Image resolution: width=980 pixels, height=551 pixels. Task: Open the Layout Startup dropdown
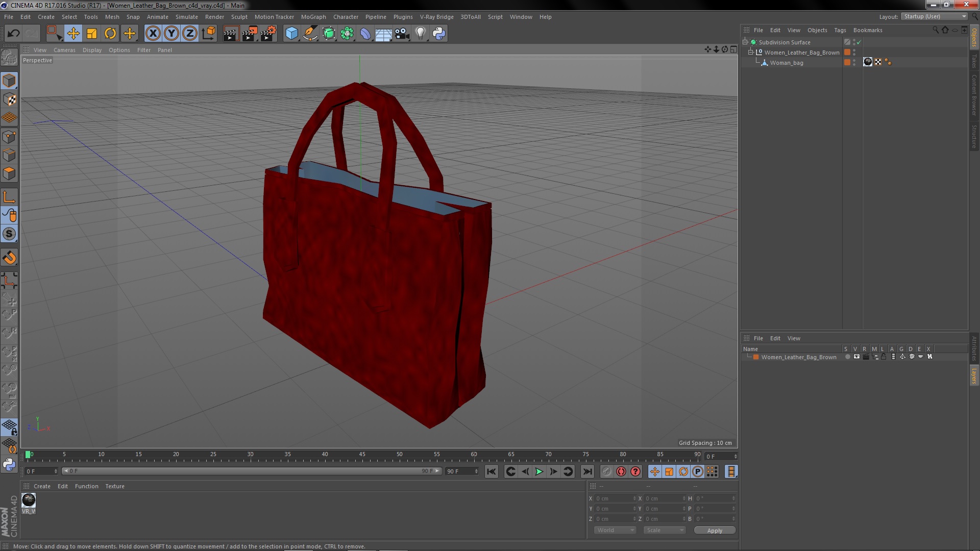point(935,16)
